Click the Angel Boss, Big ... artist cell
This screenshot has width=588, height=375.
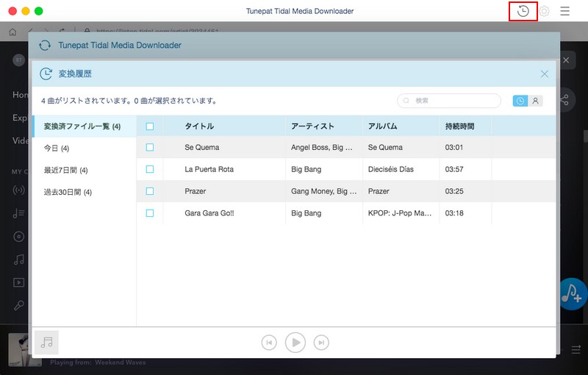pyautogui.click(x=322, y=147)
